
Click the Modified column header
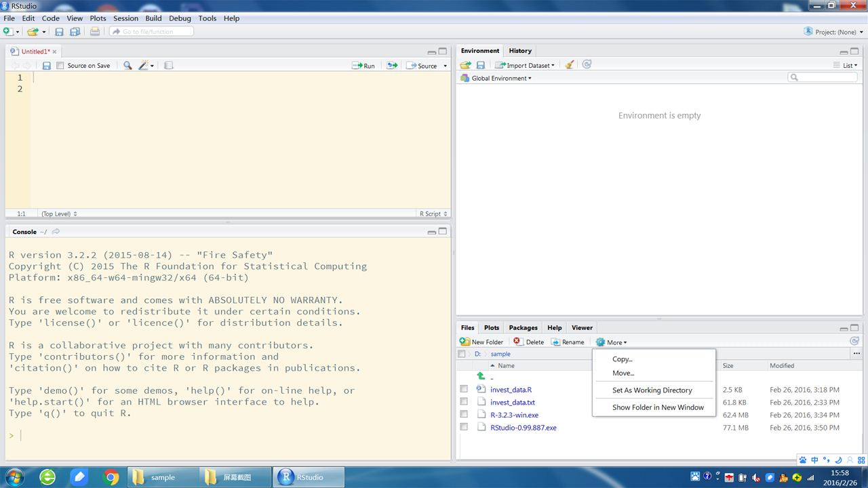point(782,366)
